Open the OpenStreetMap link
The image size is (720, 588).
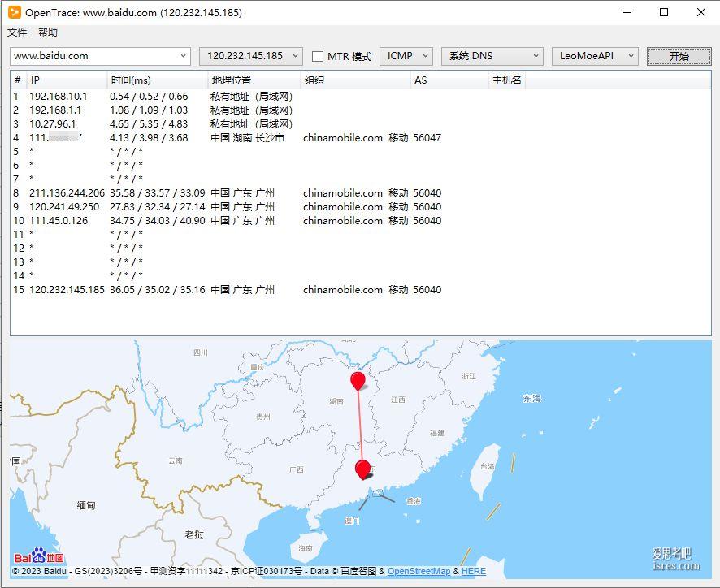(x=419, y=571)
